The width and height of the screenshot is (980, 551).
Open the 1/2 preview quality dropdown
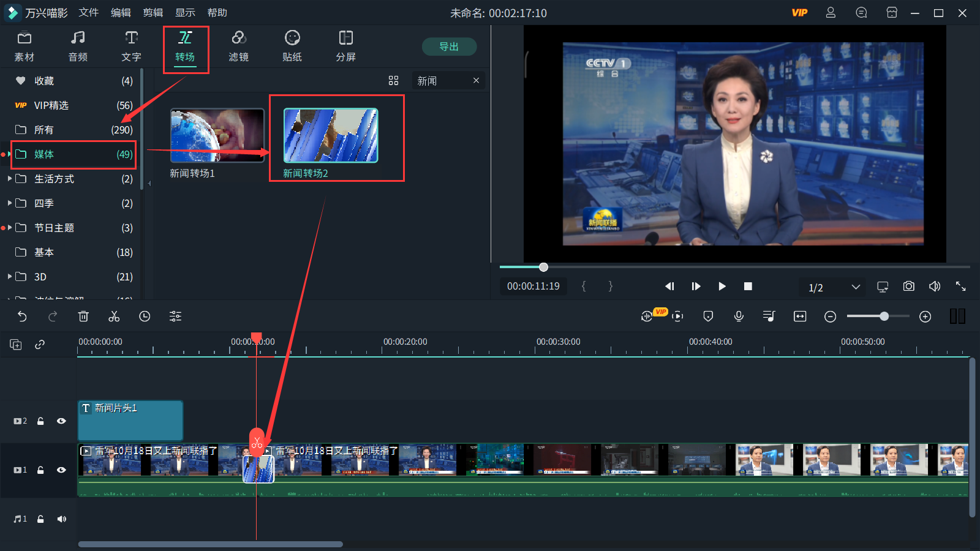pyautogui.click(x=832, y=287)
